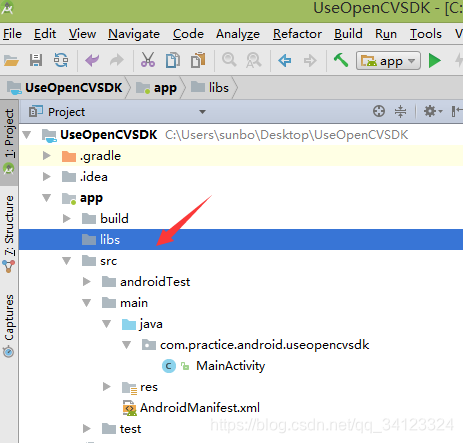Screen dimensions: 463x443
Task: Click the Make Project hammer icon
Action: click(341, 60)
